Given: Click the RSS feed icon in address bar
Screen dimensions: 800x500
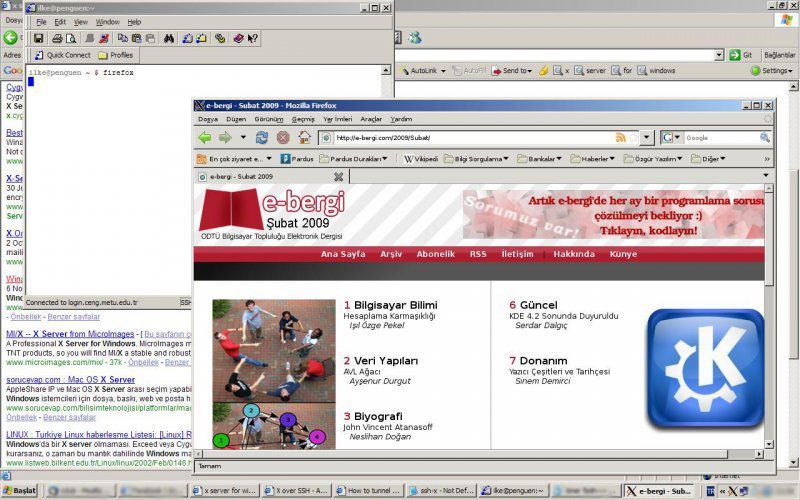Looking at the screenshot, I should point(621,137).
